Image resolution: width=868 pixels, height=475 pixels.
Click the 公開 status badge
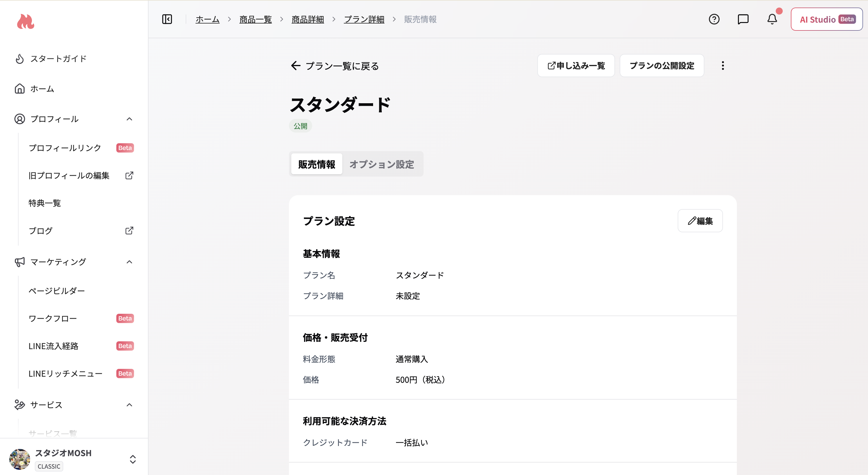[x=300, y=126]
